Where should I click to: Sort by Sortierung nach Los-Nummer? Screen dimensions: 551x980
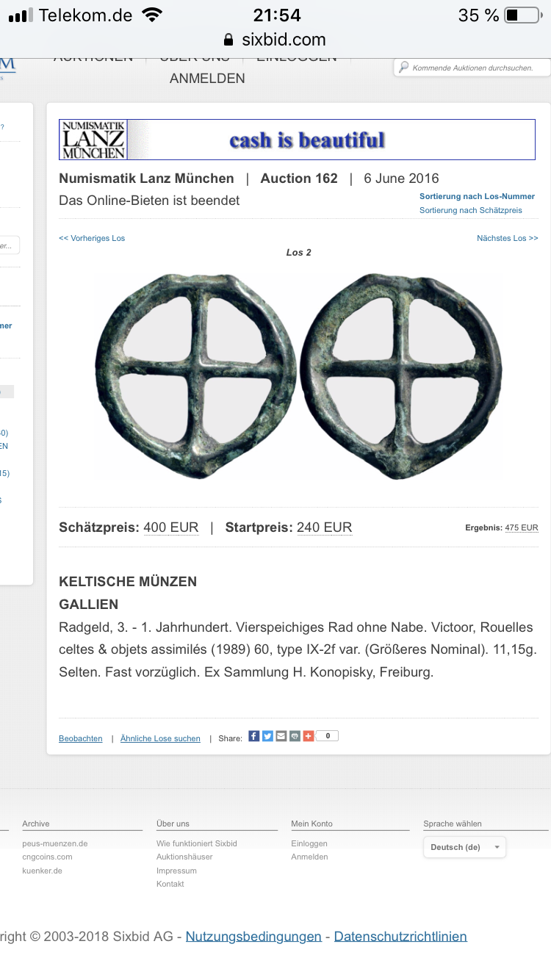pyautogui.click(x=477, y=196)
